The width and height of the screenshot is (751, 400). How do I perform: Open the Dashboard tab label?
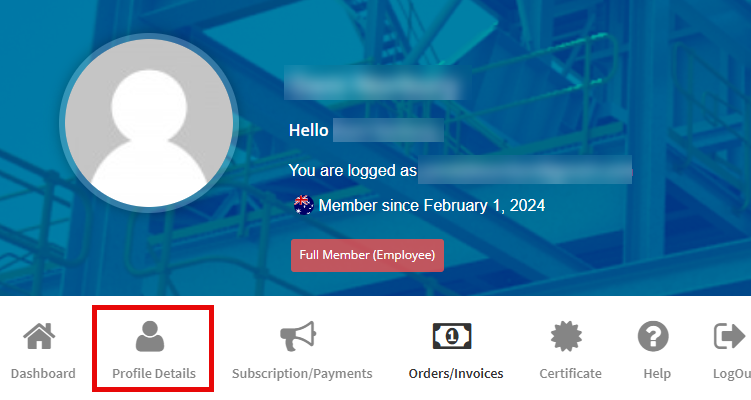click(43, 374)
